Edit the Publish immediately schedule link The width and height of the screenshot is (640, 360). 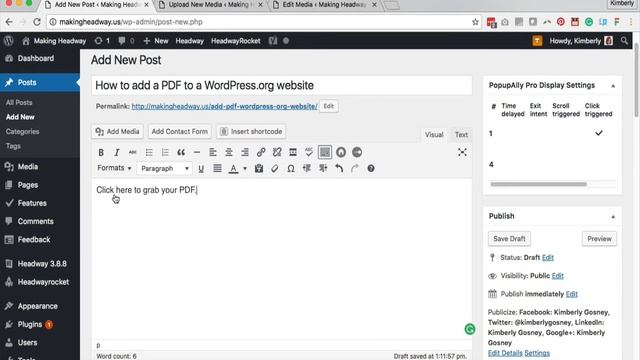pos(571,294)
